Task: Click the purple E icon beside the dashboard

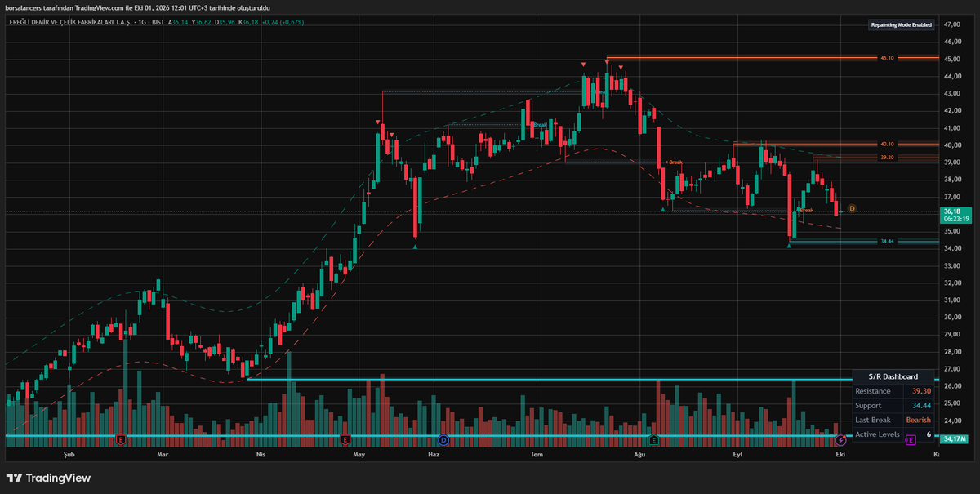Action: point(911,439)
